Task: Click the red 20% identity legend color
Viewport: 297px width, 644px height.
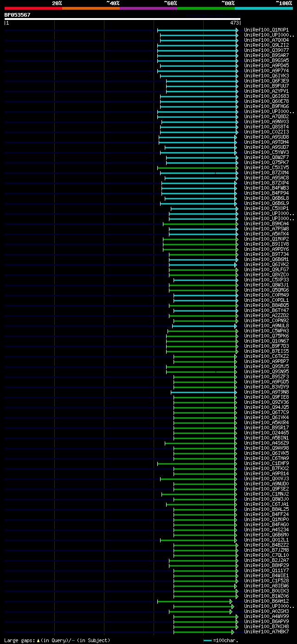Action: pyautogui.click(x=33, y=8)
